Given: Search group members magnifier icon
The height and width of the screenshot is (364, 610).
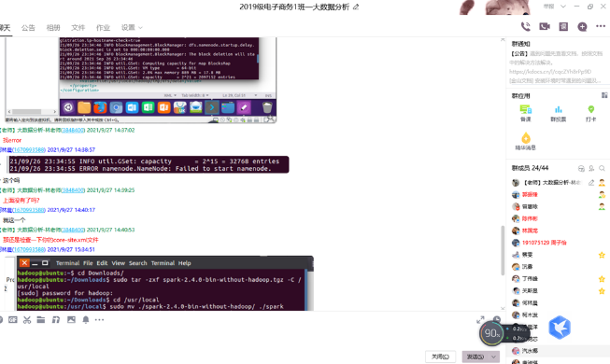Looking at the screenshot, I should click(x=602, y=168).
